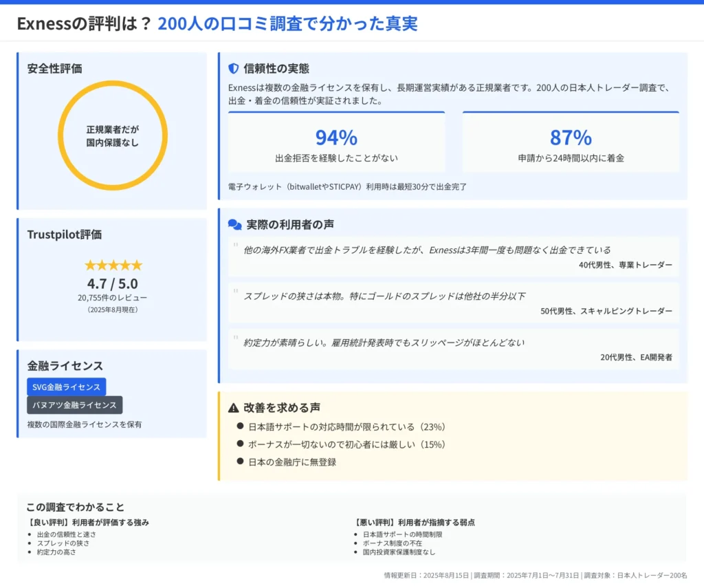Click the 【悪い評判】利用者が指摘する弱点 subheading
Image resolution: width=704 pixels, height=588 pixels.
(x=413, y=523)
